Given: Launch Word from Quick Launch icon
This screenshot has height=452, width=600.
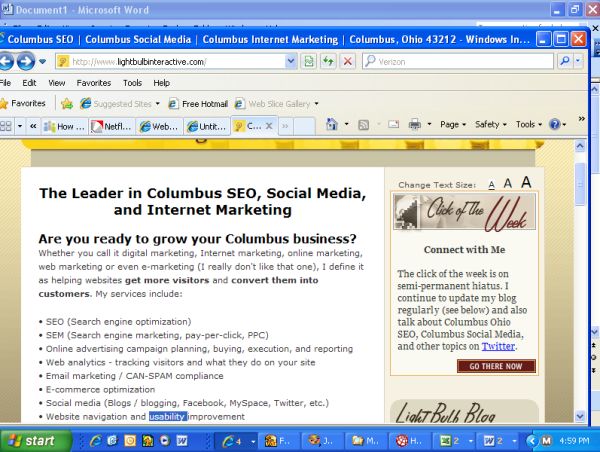Looking at the screenshot, I should (x=182, y=441).
